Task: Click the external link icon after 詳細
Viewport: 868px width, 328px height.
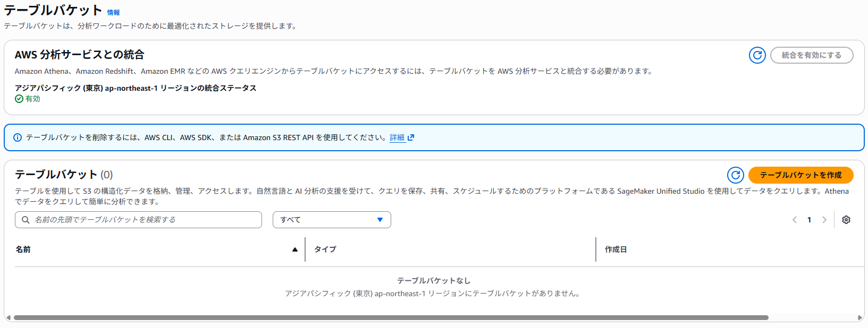Action: [x=411, y=137]
